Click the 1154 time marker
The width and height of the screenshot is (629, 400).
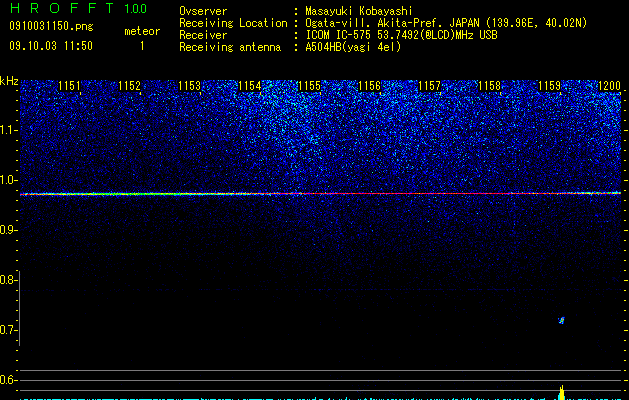(x=250, y=86)
